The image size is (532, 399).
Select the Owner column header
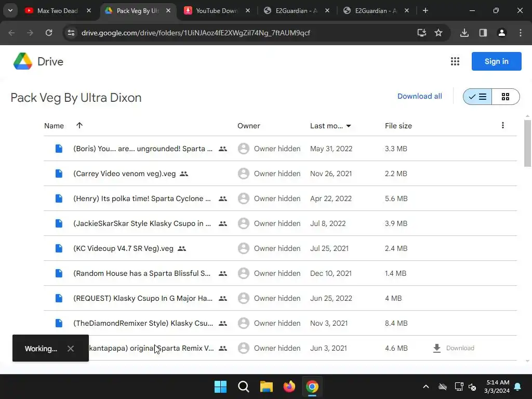point(249,126)
